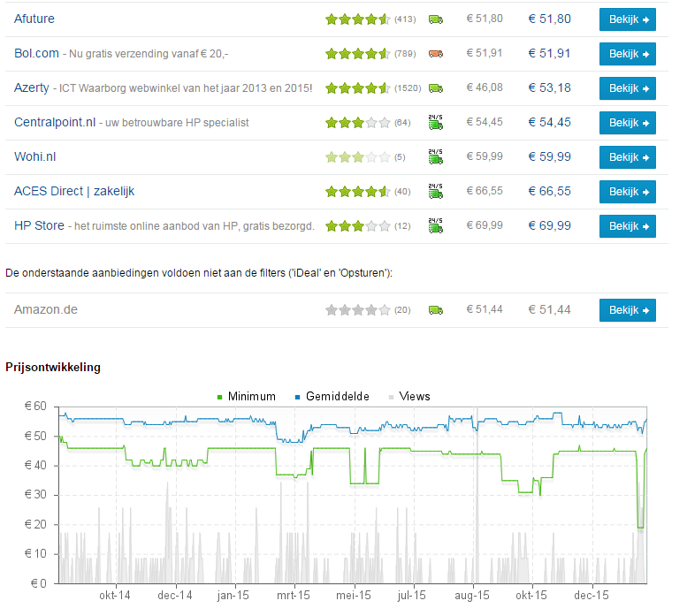Click the Bol.com star rating
The height and width of the screenshot is (616, 687).
click(357, 54)
